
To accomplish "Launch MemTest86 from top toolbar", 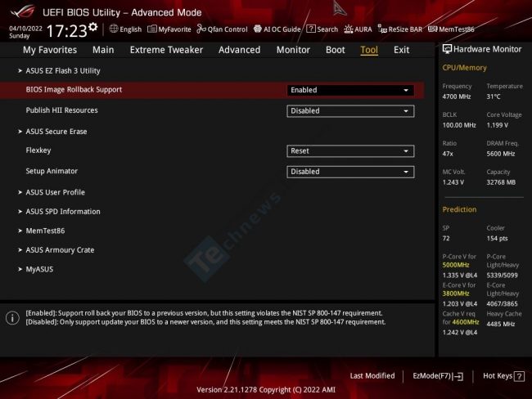I will [x=451, y=29].
